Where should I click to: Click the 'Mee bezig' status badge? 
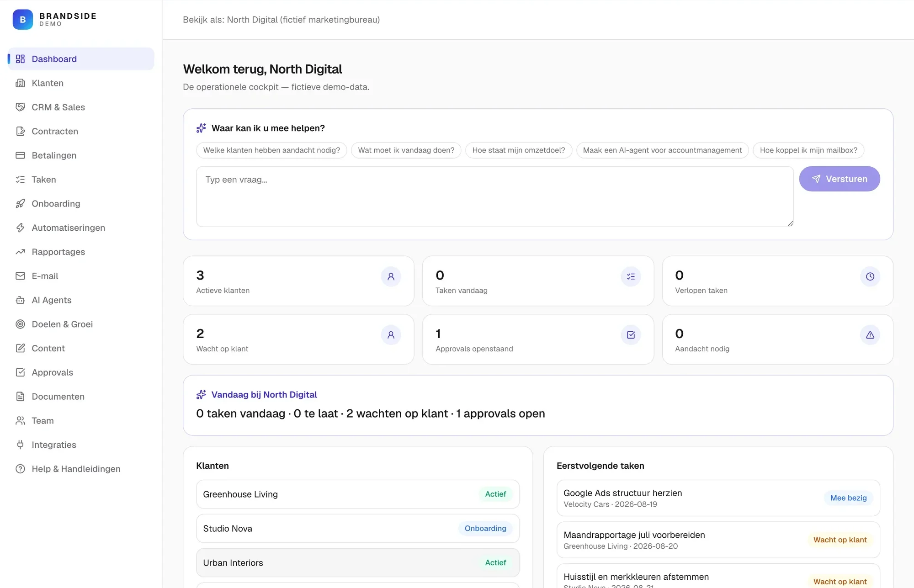(x=848, y=498)
